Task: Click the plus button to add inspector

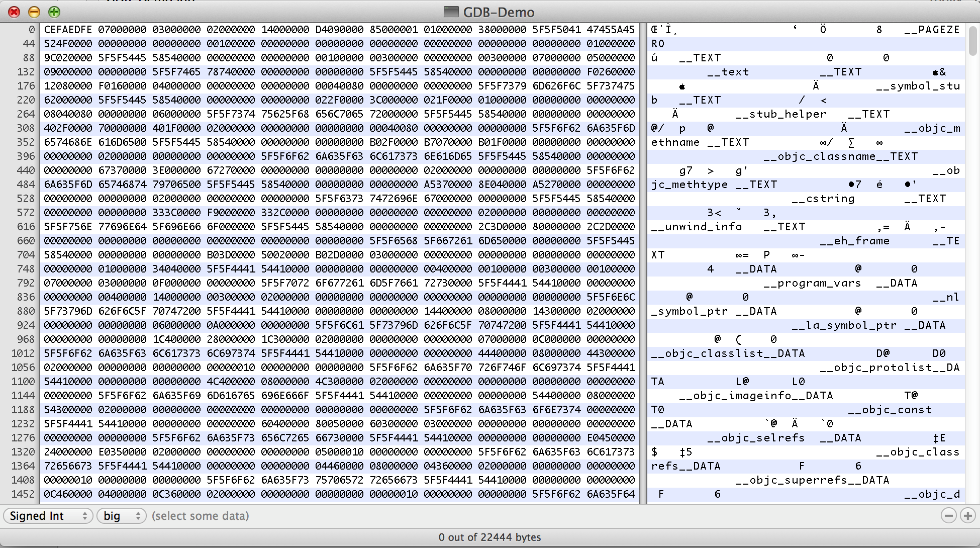Action: pyautogui.click(x=968, y=516)
